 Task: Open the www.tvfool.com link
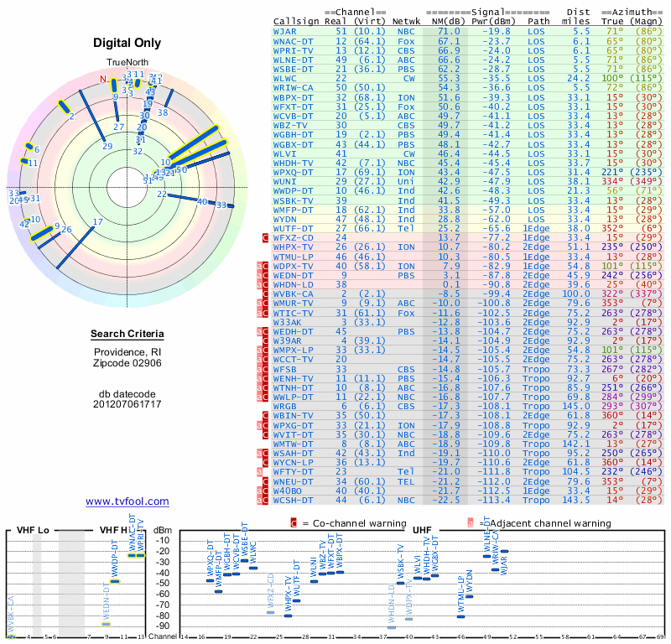tap(127, 501)
